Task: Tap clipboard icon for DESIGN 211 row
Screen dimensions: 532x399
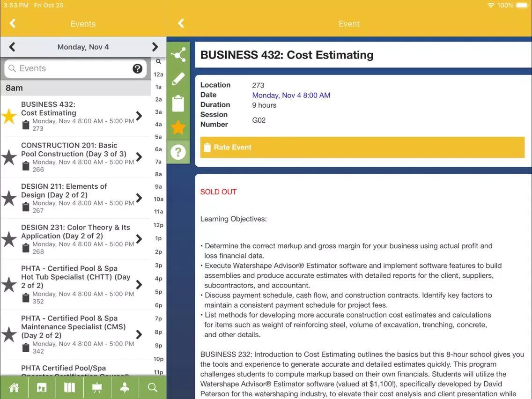Action: pyautogui.click(x=26, y=207)
